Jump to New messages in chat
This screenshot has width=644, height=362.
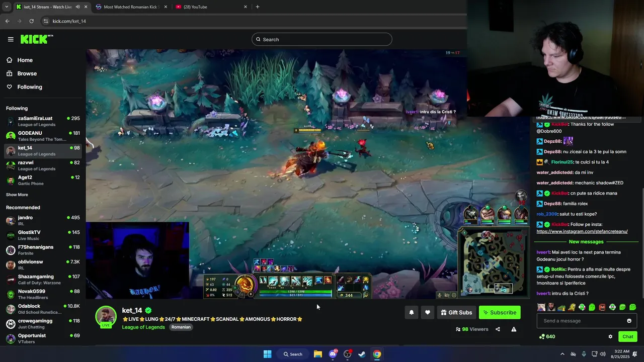(x=586, y=242)
